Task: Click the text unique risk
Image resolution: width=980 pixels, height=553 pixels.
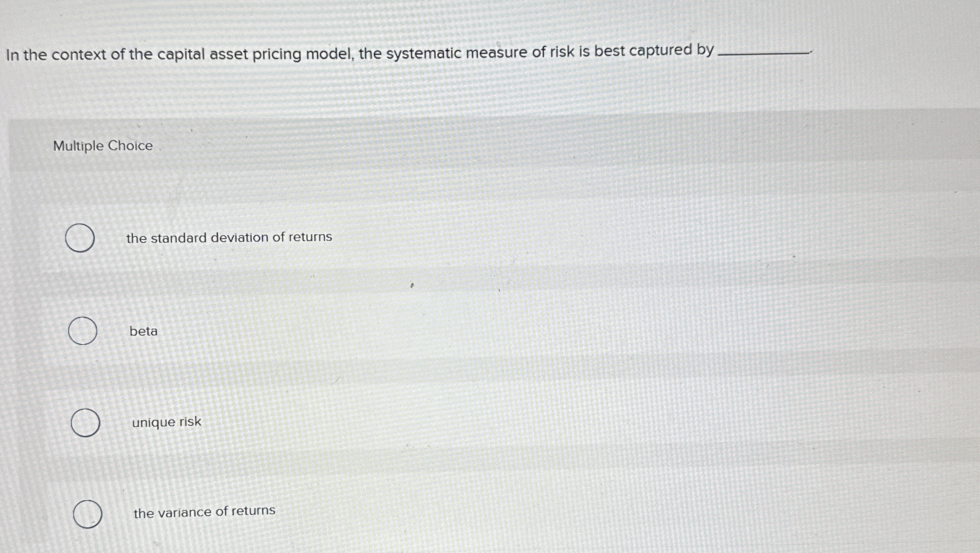Action: pos(166,422)
